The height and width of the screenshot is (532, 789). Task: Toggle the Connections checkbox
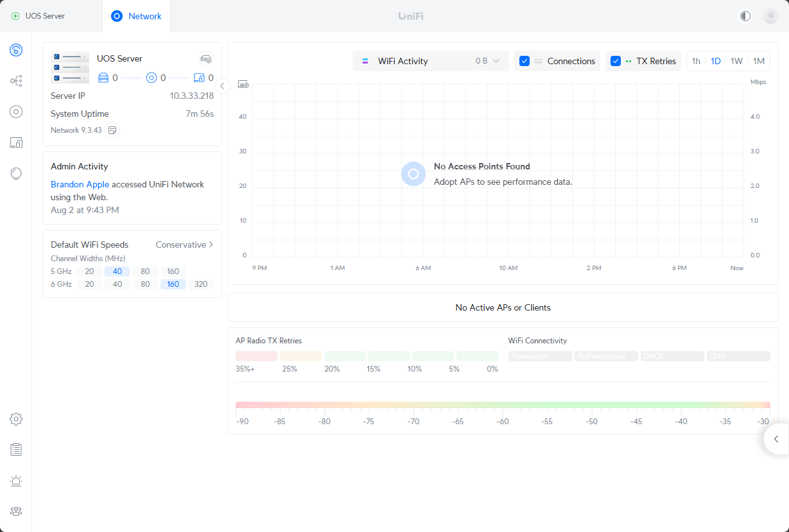525,61
